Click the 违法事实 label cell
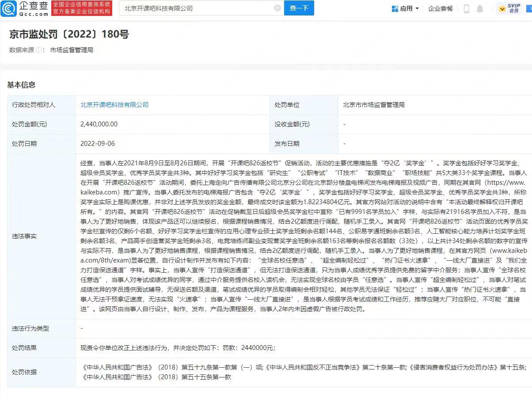This screenshot has height=396, width=532. click(42, 236)
